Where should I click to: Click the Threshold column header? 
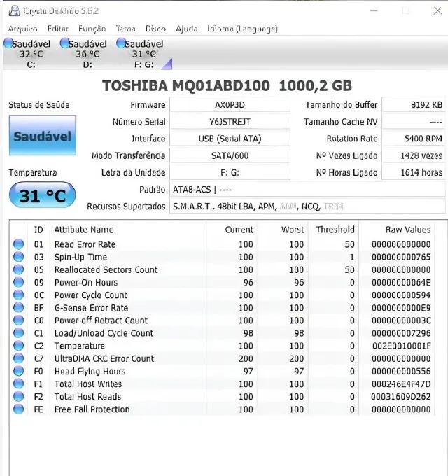click(x=335, y=230)
